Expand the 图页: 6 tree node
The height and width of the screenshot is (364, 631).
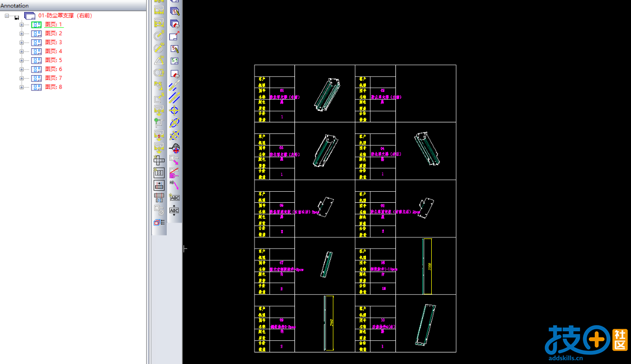[x=22, y=69]
